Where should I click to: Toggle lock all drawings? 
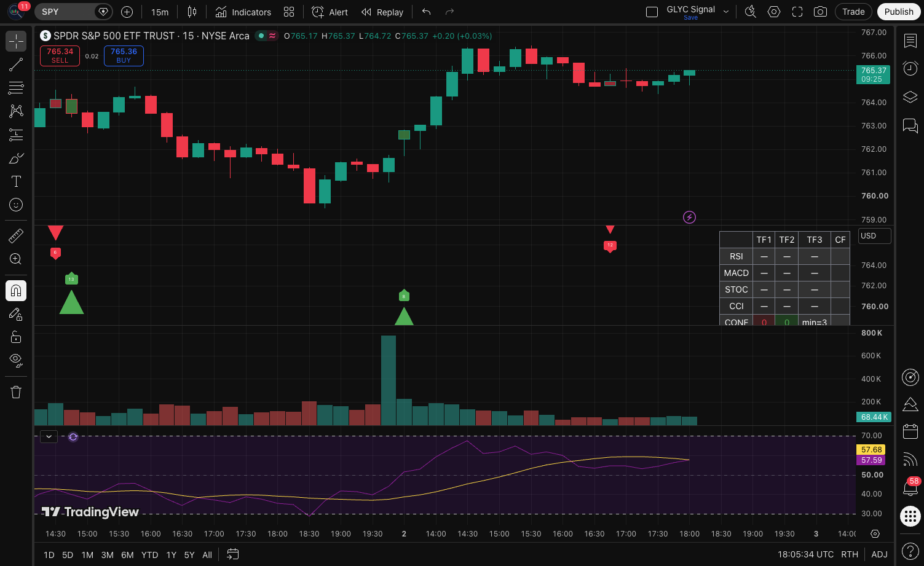(x=16, y=337)
